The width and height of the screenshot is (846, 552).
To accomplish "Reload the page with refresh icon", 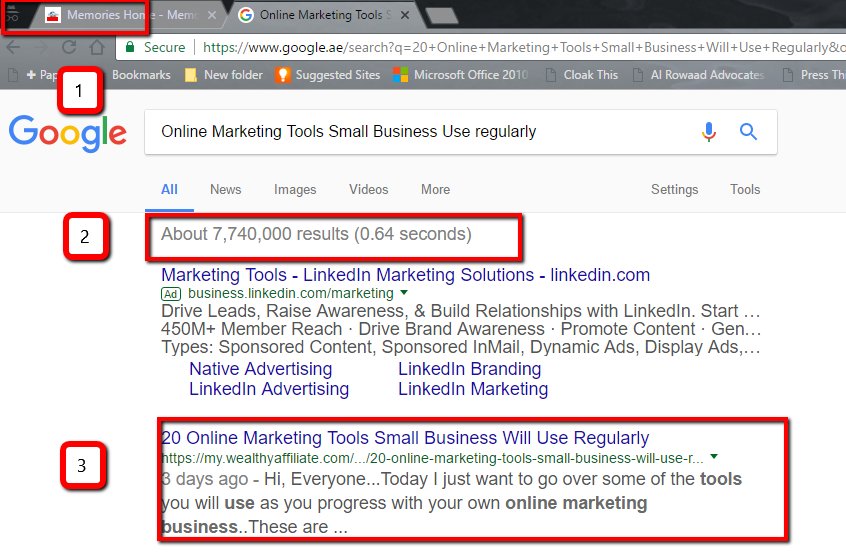I will (69, 47).
